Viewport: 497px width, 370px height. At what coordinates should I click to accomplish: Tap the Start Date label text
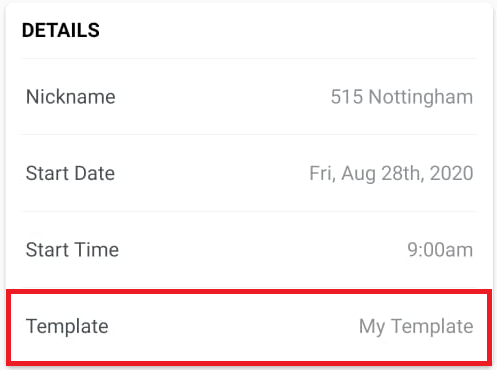pyautogui.click(x=70, y=173)
